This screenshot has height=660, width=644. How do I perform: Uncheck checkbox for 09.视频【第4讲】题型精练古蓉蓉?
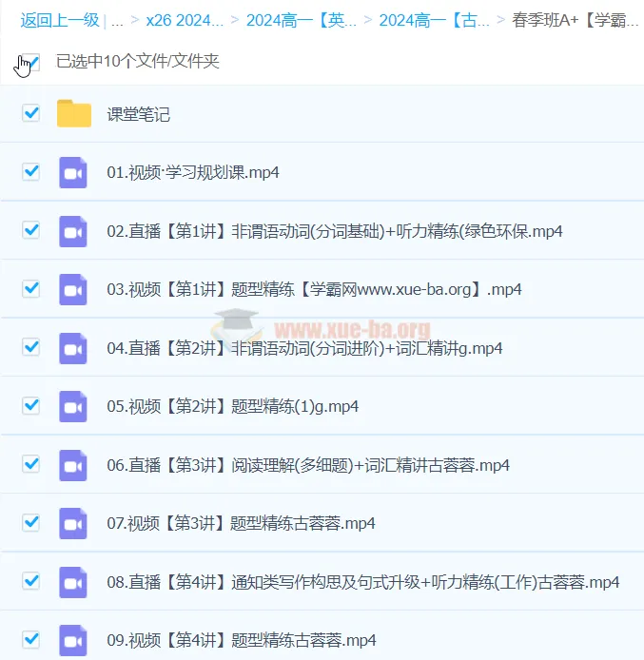30,640
